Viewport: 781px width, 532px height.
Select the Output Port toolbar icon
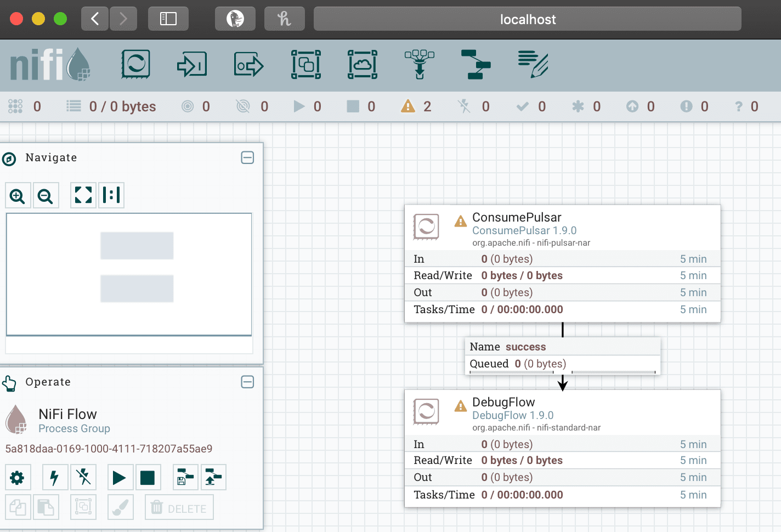(x=249, y=65)
